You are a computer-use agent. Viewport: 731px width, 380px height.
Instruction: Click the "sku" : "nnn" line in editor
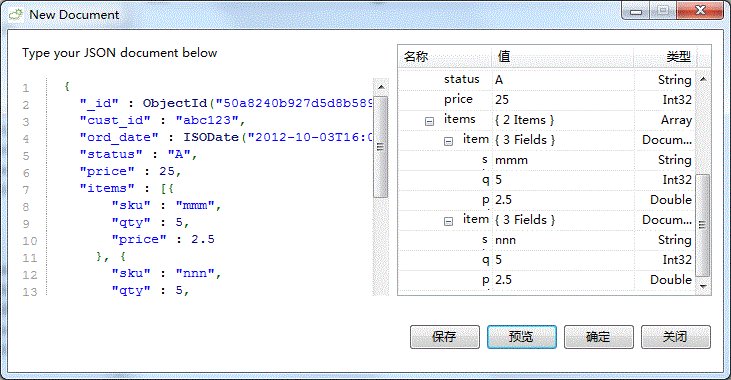[166, 274]
